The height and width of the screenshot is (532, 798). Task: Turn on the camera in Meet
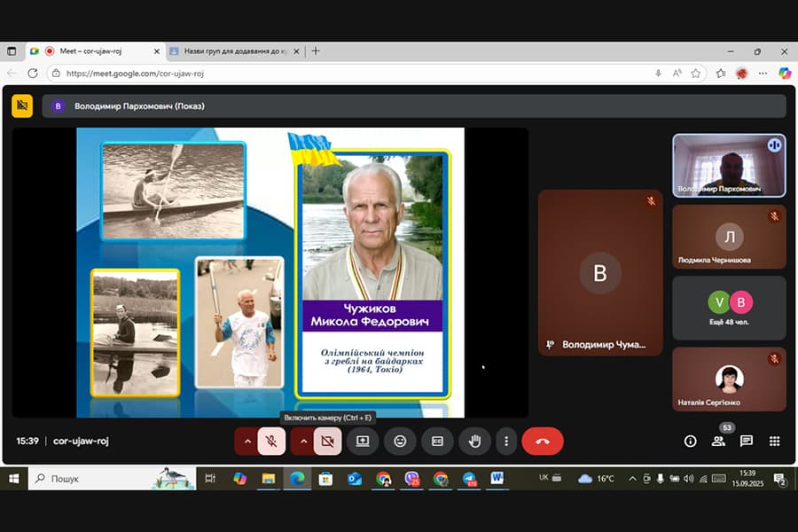pos(327,441)
